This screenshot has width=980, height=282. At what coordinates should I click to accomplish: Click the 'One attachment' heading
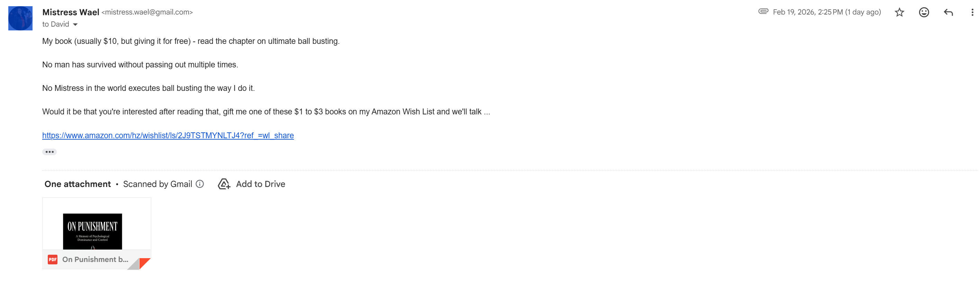pyautogui.click(x=78, y=184)
